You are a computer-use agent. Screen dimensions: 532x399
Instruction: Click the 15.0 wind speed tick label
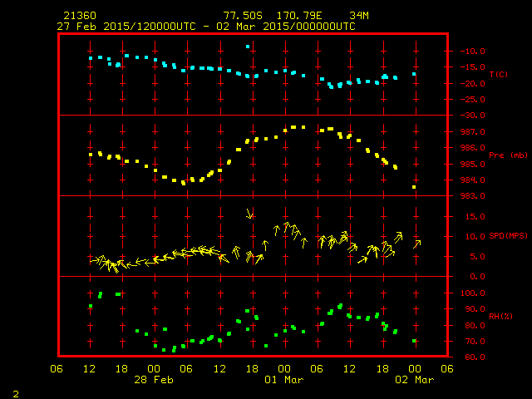pos(475,216)
